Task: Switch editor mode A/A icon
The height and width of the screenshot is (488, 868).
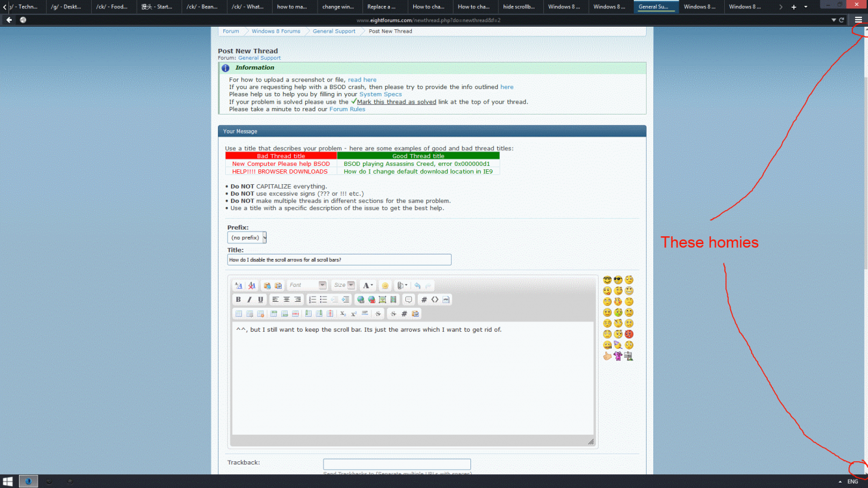Action: pos(238,285)
